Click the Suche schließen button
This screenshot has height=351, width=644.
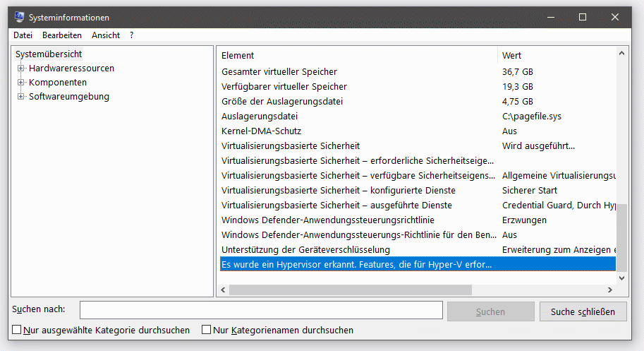click(583, 311)
